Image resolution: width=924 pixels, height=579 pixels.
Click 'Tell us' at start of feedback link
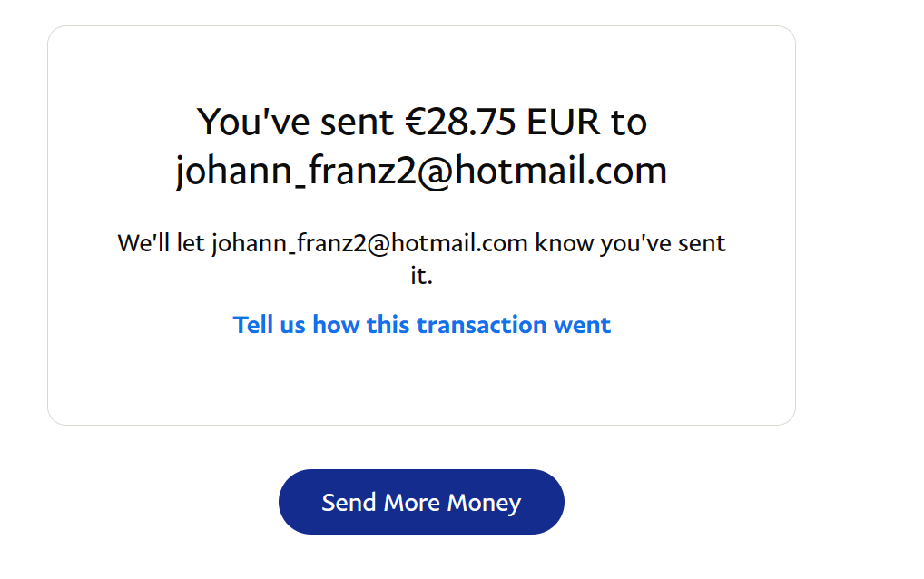(269, 325)
